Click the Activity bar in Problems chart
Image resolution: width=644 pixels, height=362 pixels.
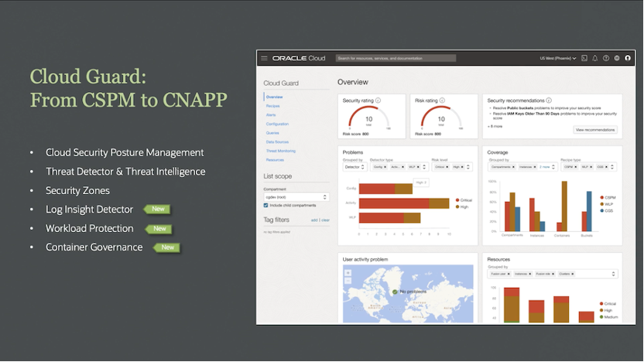tap(404, 203)
